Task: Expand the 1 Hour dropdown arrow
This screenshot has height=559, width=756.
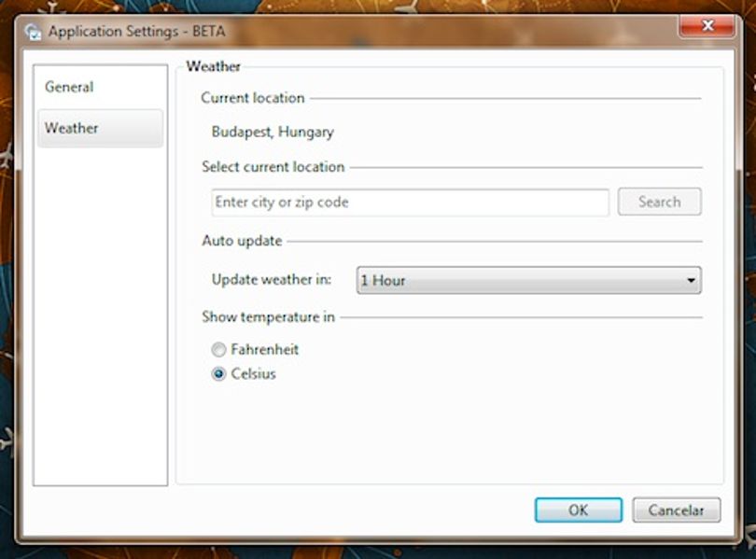Action: (691, 280)
